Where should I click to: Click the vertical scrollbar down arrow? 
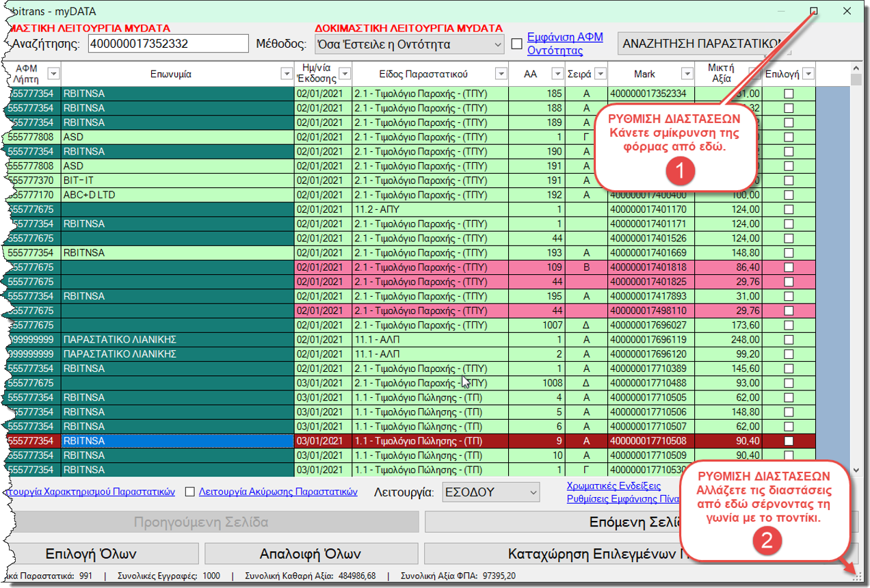pyautogui.click(x=856, y=470)
